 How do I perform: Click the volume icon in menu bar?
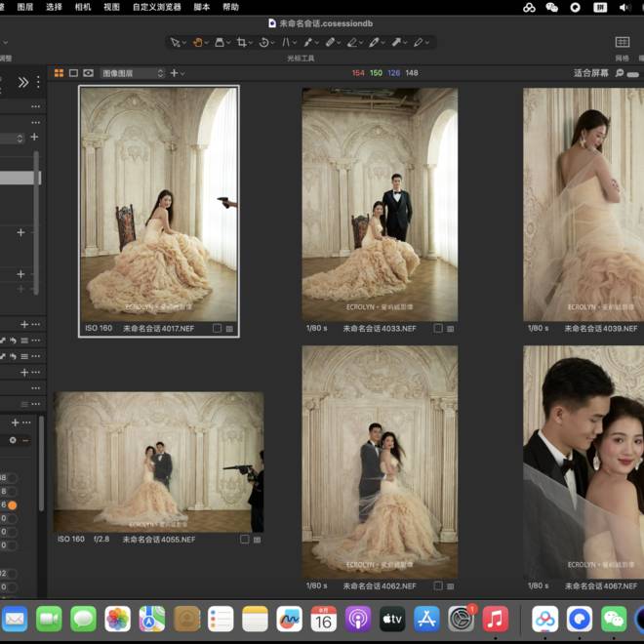coord(624,7)
